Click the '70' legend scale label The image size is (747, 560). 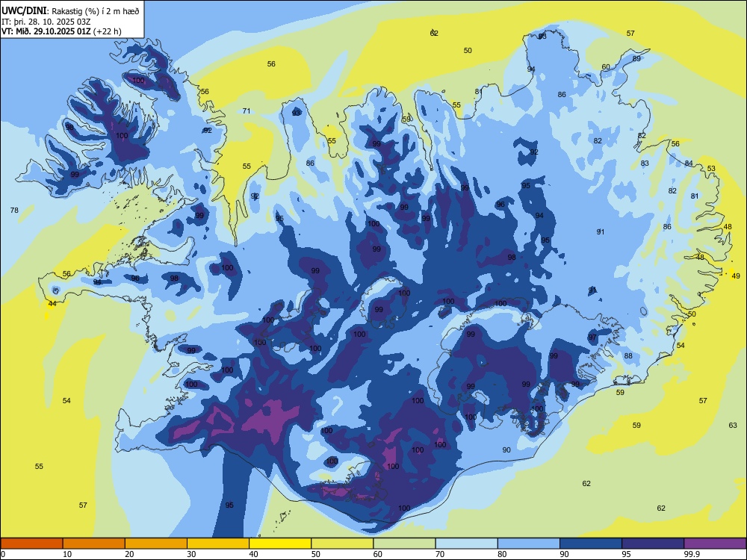[440, 554]
